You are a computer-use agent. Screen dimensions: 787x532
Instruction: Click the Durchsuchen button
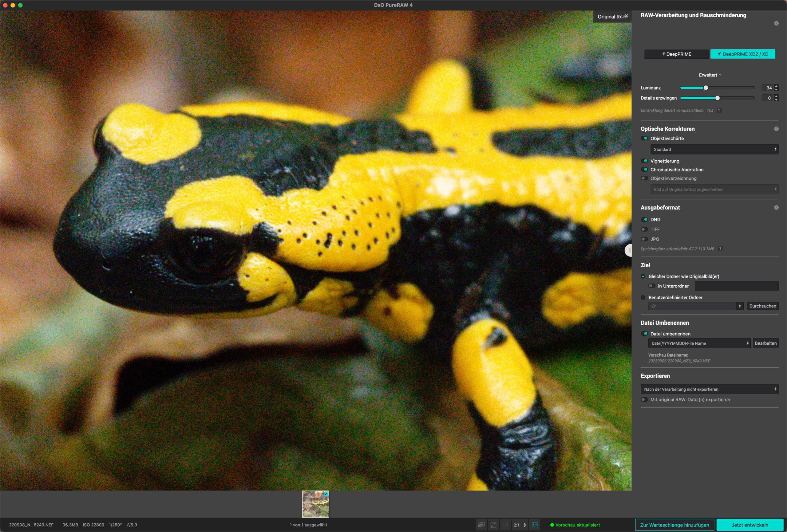[762, 306]
